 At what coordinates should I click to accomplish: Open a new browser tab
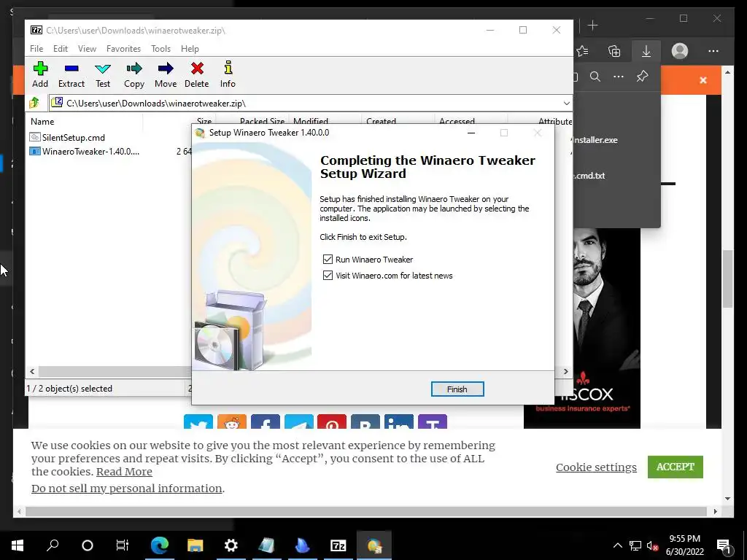(x=592, y=26)
